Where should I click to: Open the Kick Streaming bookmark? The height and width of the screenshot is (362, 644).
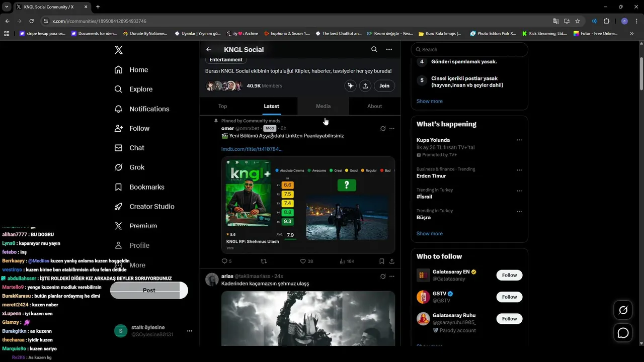point(544,34)
